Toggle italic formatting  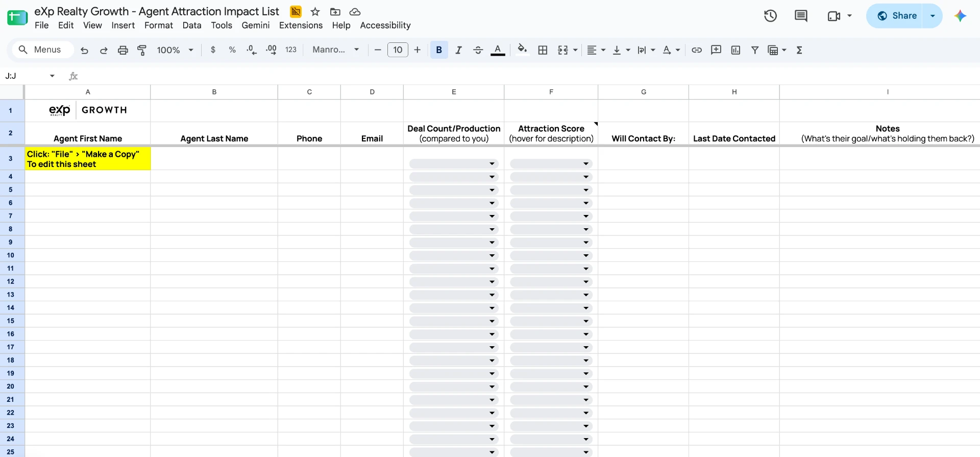click(x=458, y=50)
